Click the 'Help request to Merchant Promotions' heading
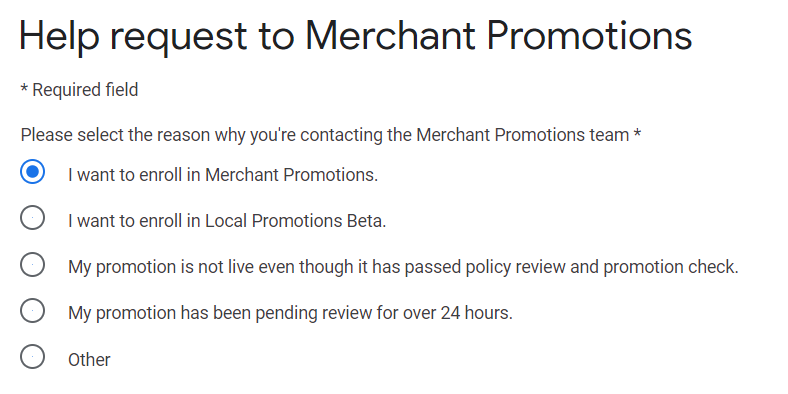Viewport: 788px width, 394px height. click(x=356, y=36)
